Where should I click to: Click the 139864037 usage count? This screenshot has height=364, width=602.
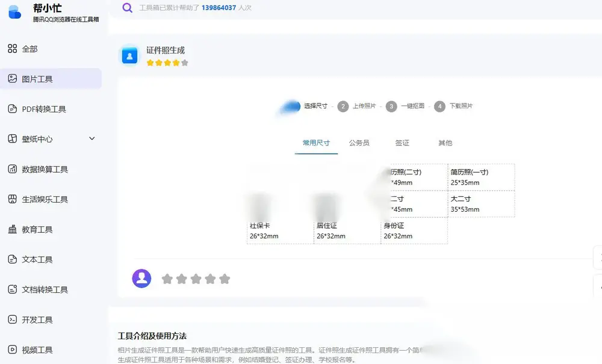click(x=219, y=8)
